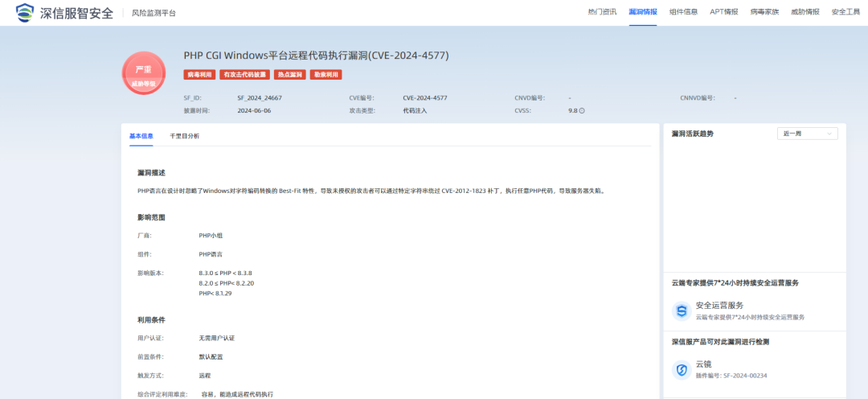Click the component value PHP语言
This screenshot has height=399, width=868.
tap(211, 254)
